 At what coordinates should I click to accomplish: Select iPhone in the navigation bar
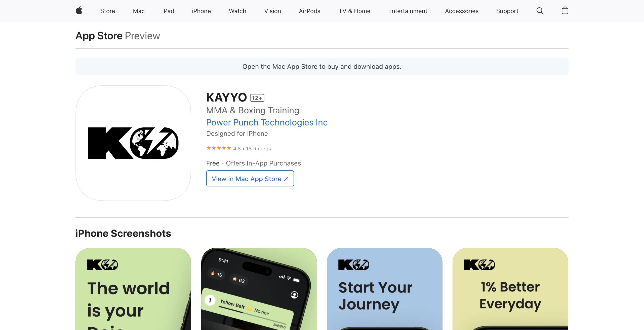pos(201,11)
